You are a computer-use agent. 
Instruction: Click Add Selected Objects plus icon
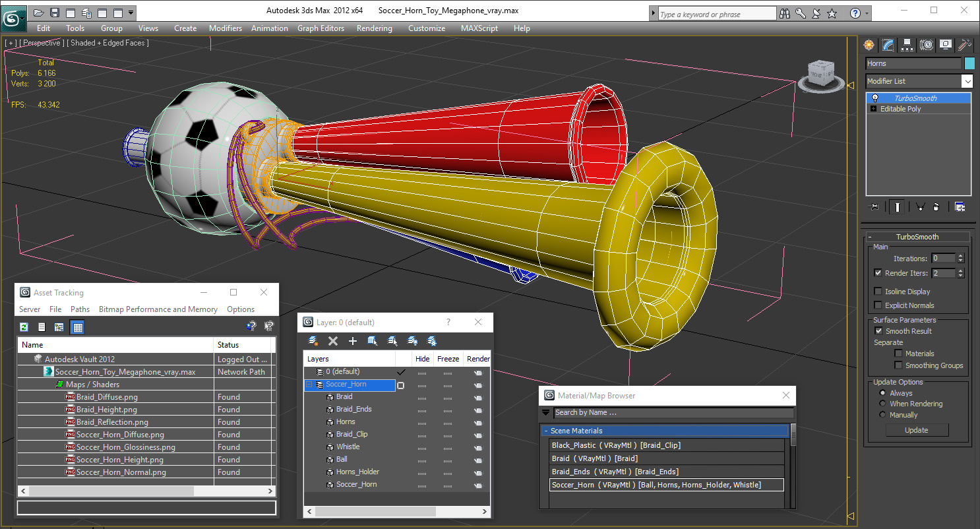tap(353, 341)
